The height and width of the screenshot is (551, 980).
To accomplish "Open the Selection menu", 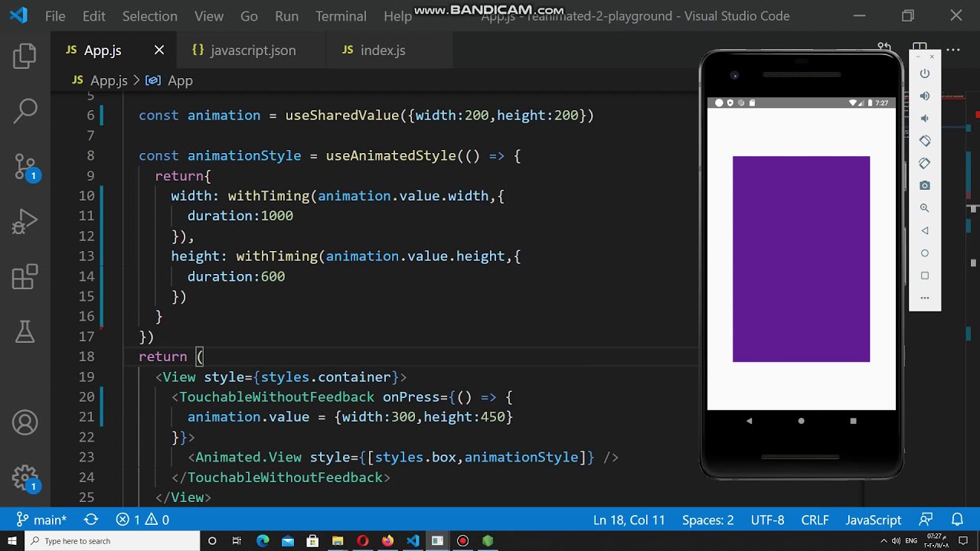I will click(150, 16).
